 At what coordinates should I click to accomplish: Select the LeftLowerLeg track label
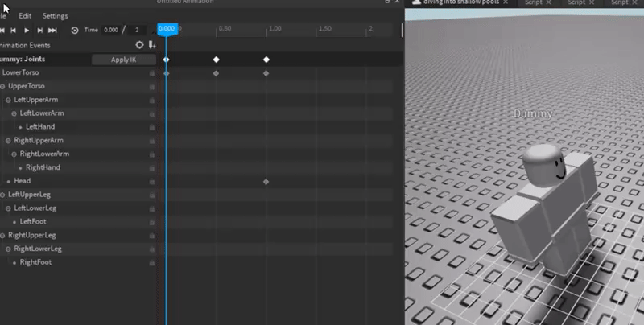35,208
